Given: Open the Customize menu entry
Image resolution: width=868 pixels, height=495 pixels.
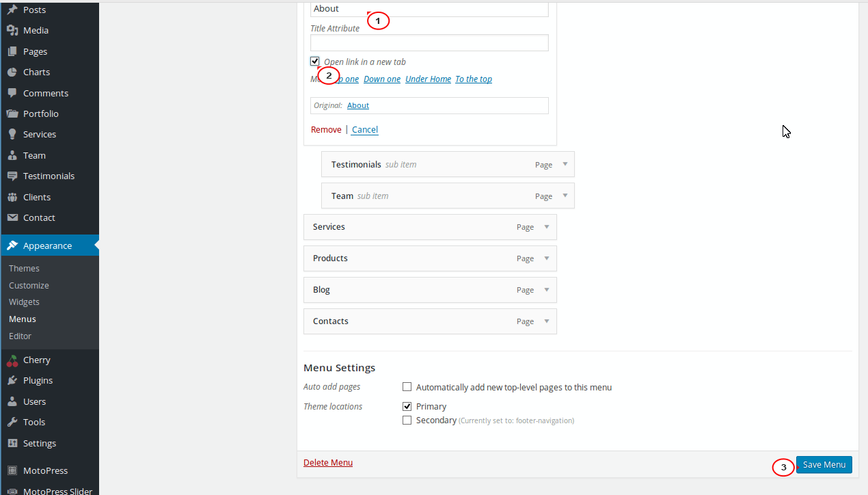Looking at the screenshot, I should click(x=27, y=285).
